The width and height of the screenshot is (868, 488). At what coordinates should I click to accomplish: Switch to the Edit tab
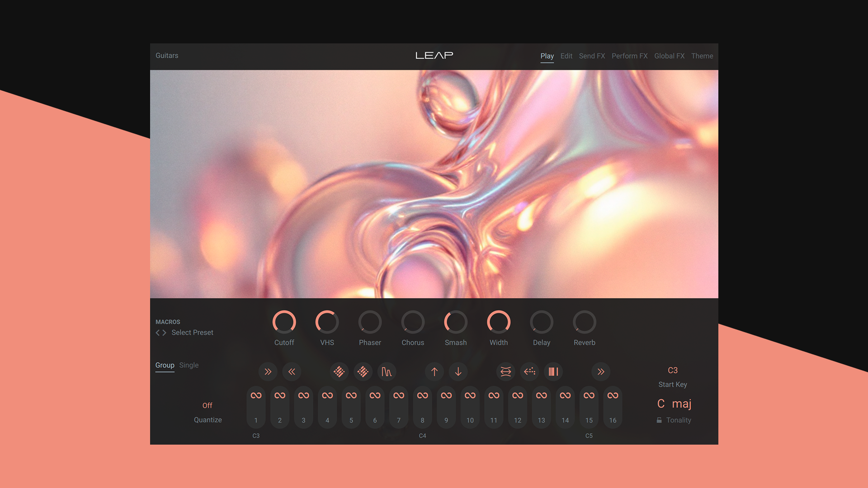click(566, 56)
